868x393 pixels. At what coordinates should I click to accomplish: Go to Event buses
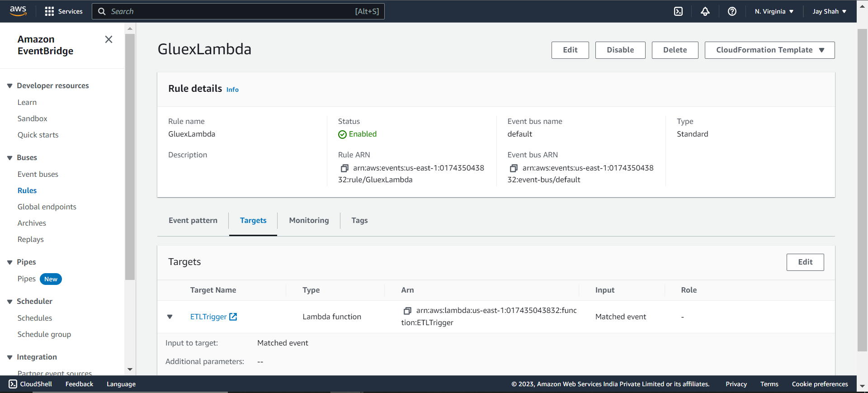click(38, 174)
